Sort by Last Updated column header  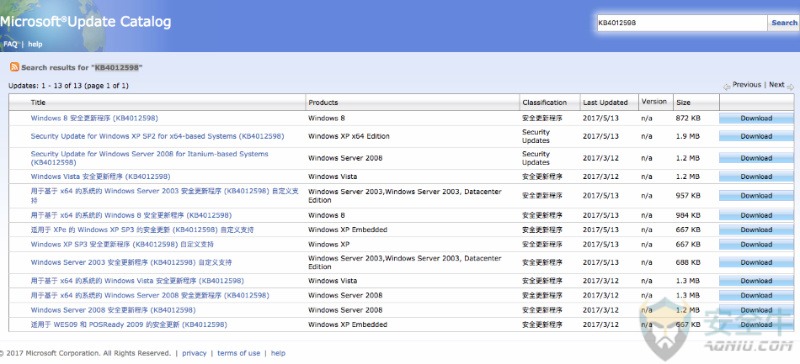click(605, 102)
